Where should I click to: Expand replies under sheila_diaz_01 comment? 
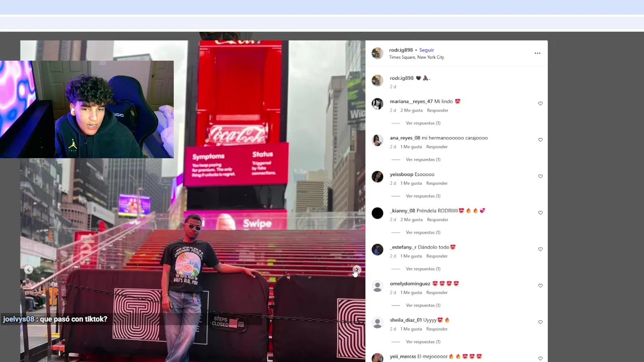coord(423,342)
